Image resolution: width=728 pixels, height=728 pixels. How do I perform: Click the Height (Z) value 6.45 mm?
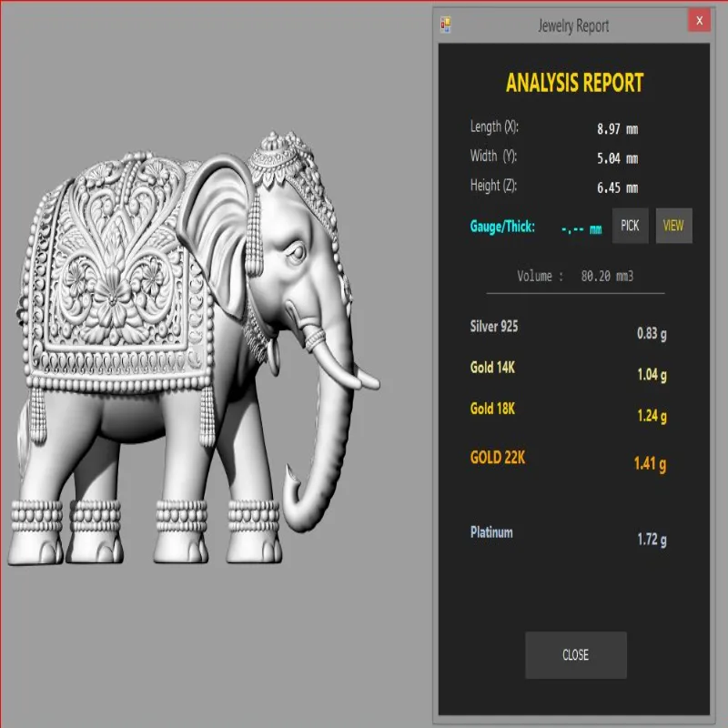click(618, 188)
